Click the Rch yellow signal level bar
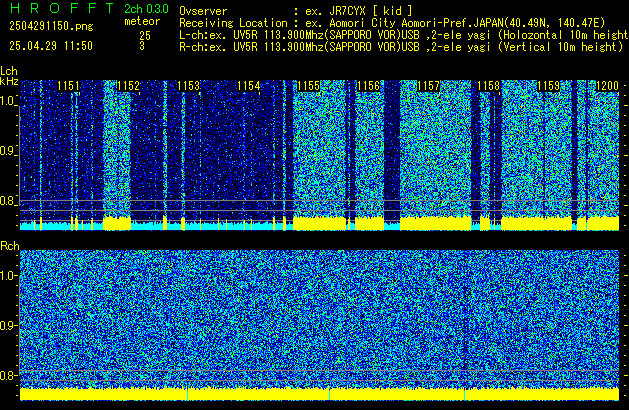The width and height of the screenshot is (629, 410). click(319, 394)
